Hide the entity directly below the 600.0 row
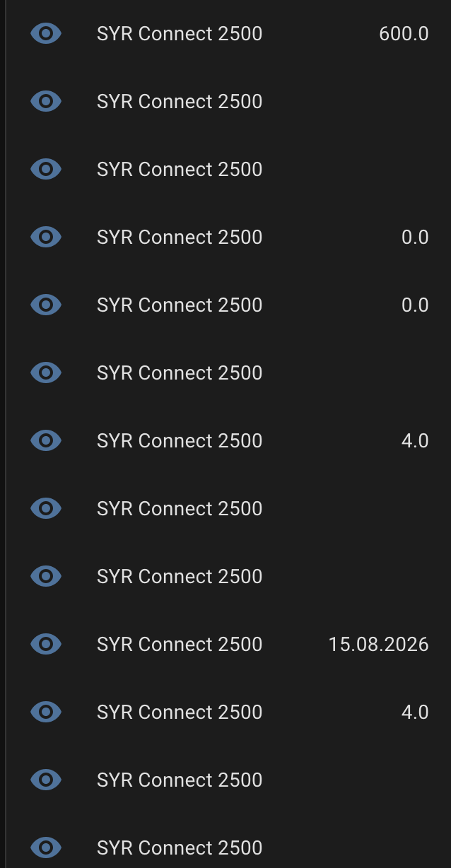451x868 pixels. coord(46,101)
